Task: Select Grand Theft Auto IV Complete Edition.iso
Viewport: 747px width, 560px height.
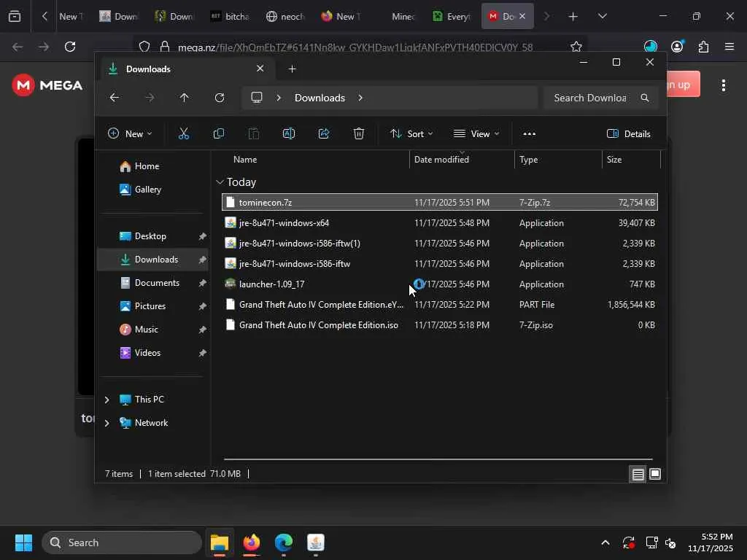Action: (440, 325)
